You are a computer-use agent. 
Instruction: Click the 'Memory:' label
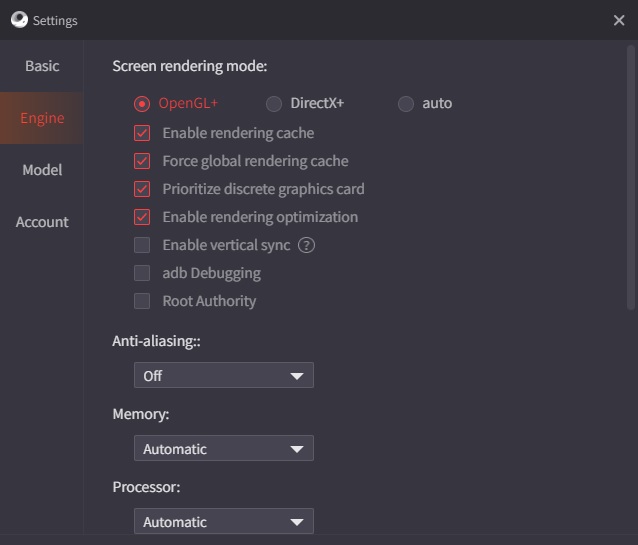[x=141, y=414]
